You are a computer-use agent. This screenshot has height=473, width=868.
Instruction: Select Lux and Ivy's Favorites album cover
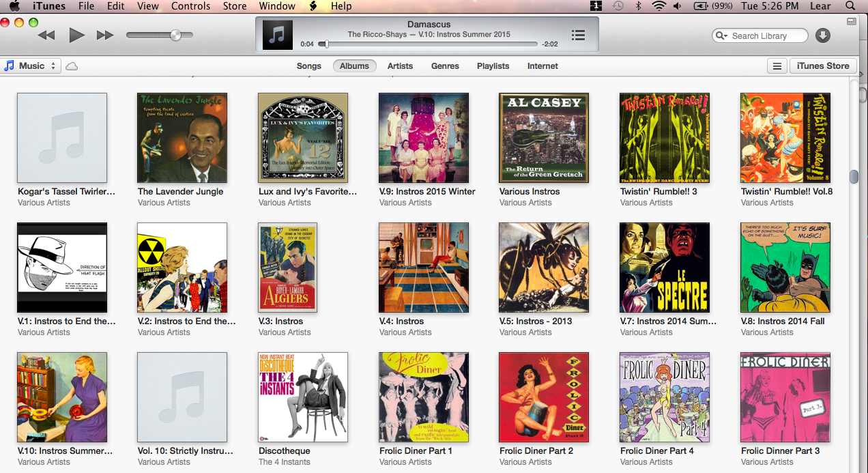tap(303, 138)
